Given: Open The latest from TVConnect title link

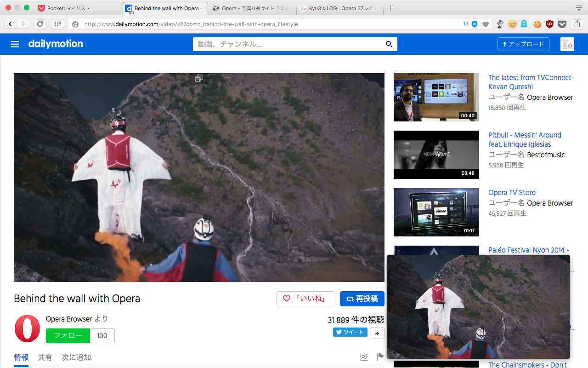Looking at the screenshot, I should click(x=531, y=82).
